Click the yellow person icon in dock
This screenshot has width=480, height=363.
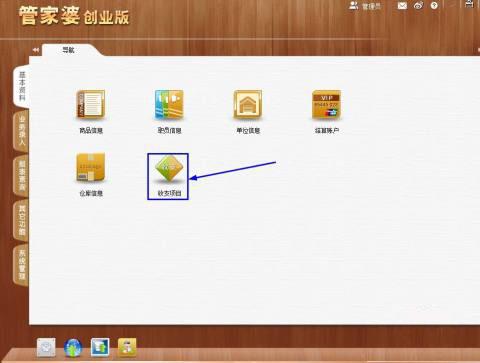point(127,347)
